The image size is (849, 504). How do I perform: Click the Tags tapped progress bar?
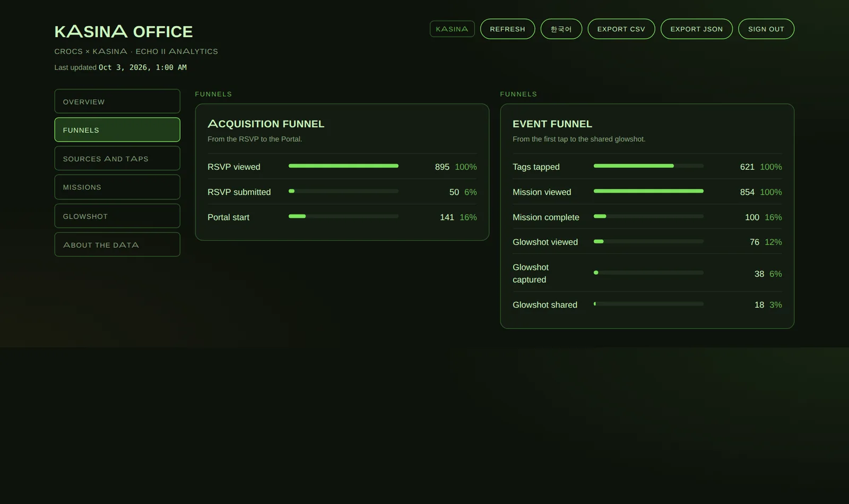click(648, 166)
